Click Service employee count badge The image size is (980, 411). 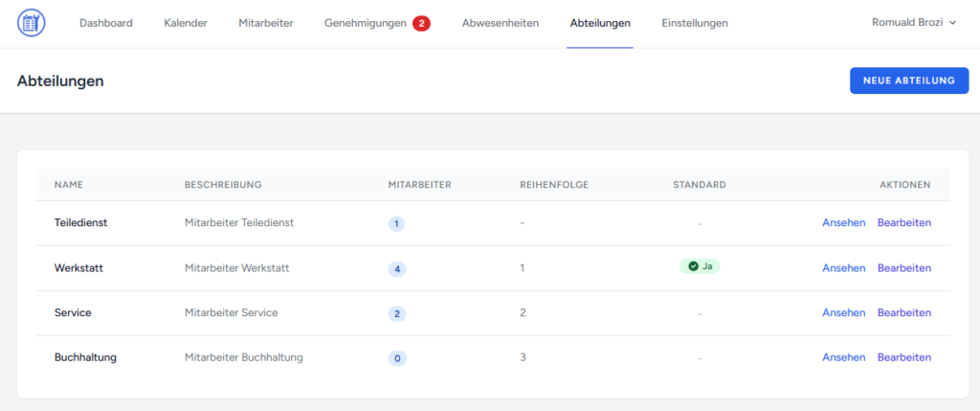[397, 313]
